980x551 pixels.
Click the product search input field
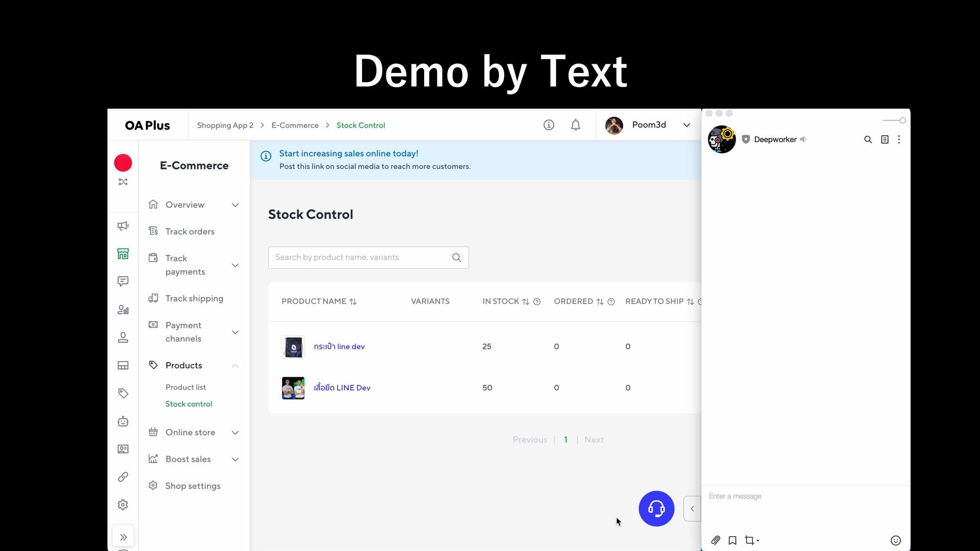tap(368, 258)
